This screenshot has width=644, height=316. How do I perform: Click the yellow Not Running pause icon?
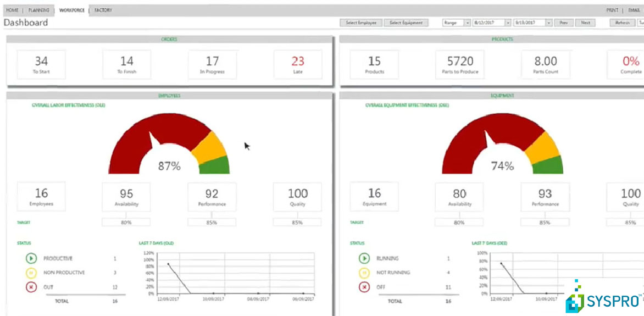coord(364,273)
